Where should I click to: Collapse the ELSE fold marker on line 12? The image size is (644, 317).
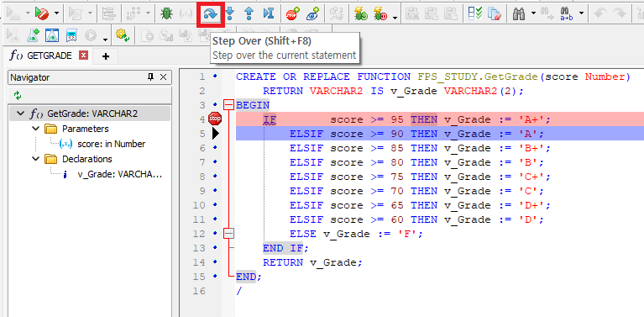228,234
